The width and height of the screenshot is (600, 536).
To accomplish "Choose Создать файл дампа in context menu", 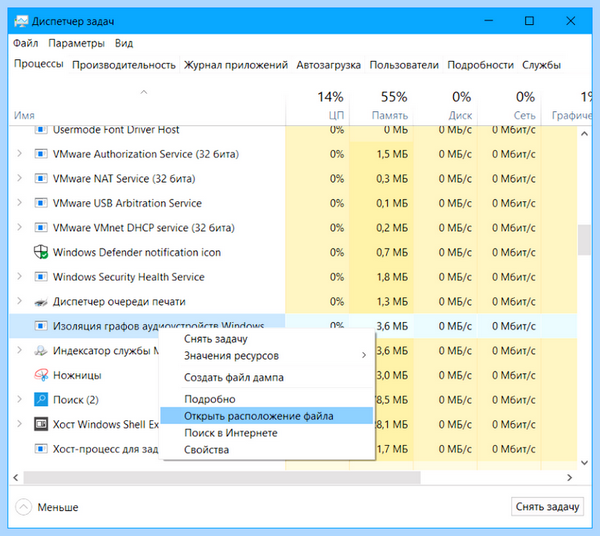I will pyautogui.click(x=267, y=378).
